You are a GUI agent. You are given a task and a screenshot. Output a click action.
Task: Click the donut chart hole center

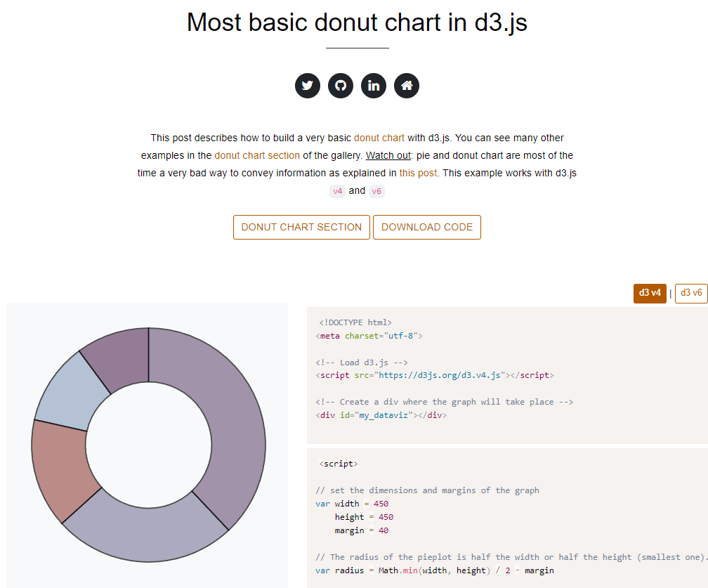pos(147,443)
